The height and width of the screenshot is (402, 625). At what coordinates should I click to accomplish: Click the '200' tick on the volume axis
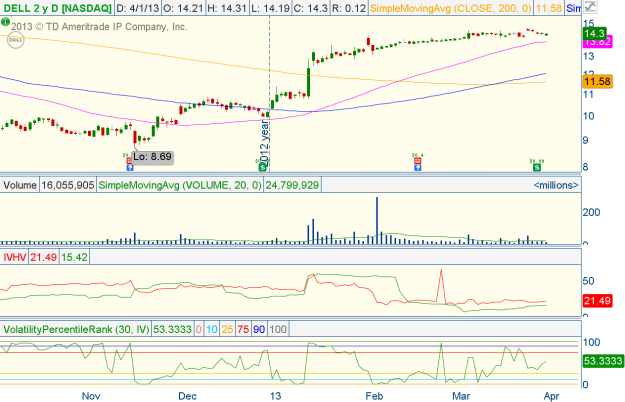592,212
